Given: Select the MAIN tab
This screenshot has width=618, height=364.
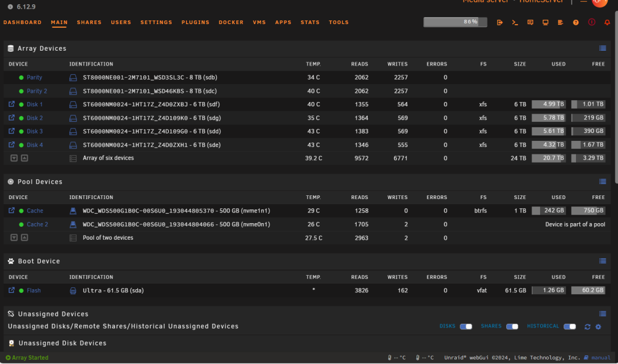Looking at the screenshot, I should click(59, 22).
